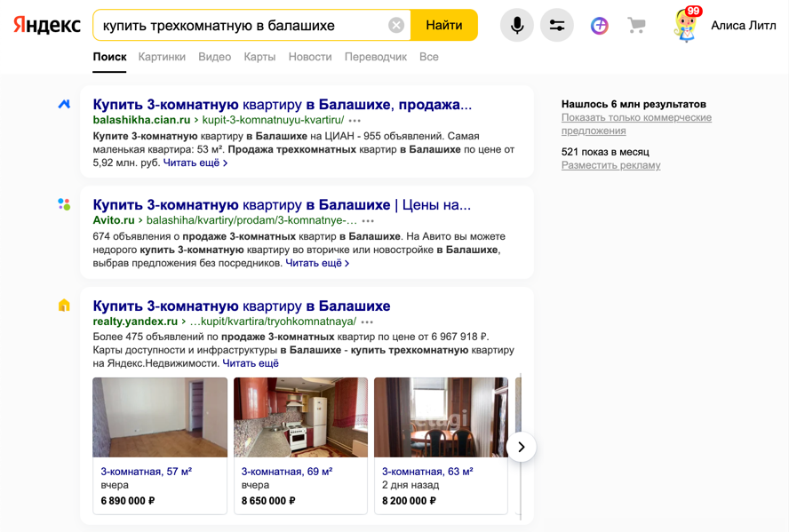Open the shopping cart
This screenshot has width=789, height=532.
636,26
